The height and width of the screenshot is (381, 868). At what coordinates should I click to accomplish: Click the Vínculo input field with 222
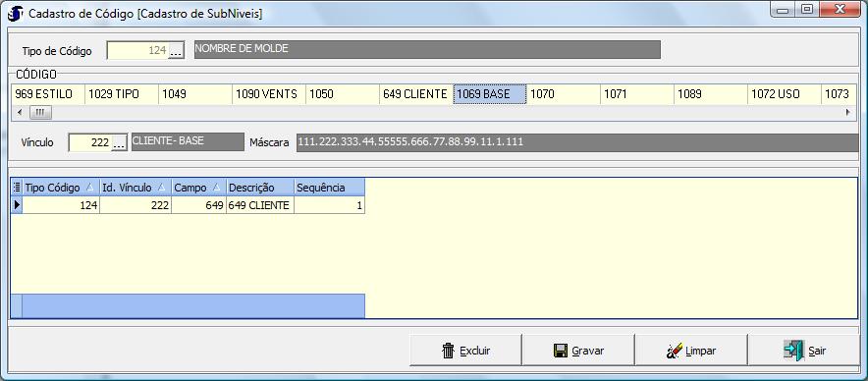[x=90, y=143]
